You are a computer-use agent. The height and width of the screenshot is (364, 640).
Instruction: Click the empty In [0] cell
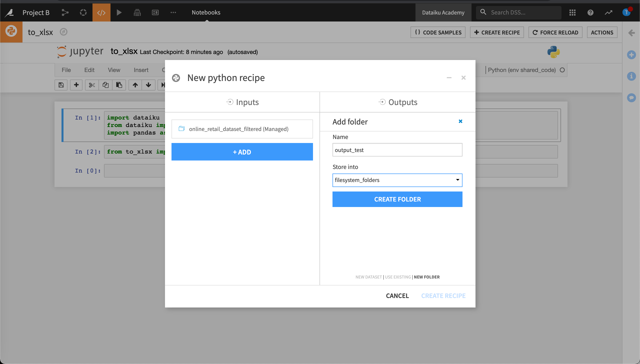[134, 171]
